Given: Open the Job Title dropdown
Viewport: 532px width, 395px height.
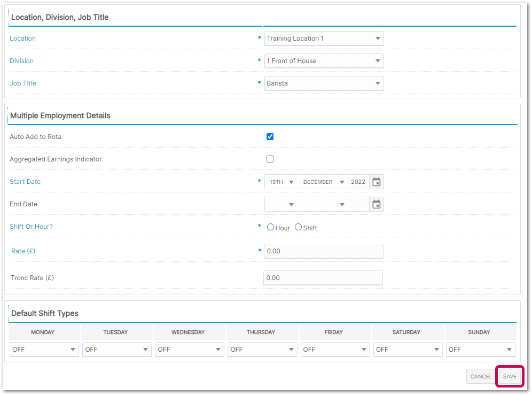Looking at the screenshot, I should 324,83.
